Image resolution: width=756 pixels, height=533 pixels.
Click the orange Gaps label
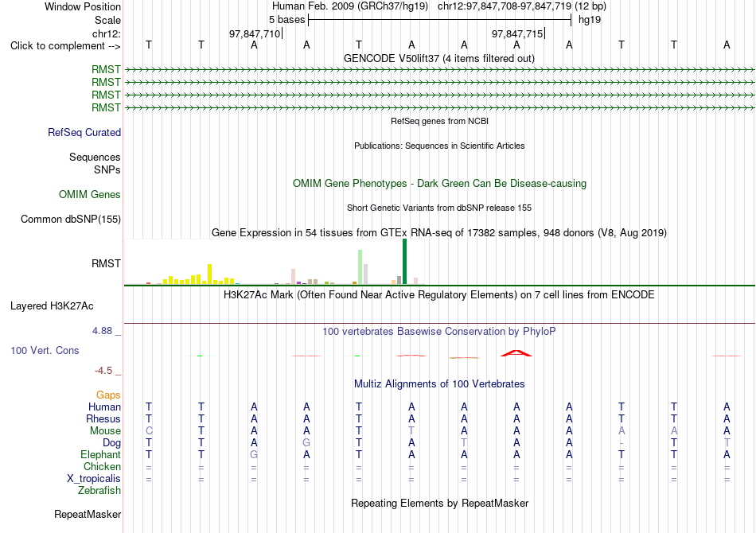[108, 395]
